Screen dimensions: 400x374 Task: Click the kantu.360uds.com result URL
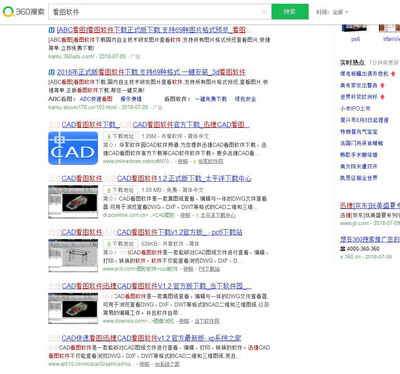(71, 56)
